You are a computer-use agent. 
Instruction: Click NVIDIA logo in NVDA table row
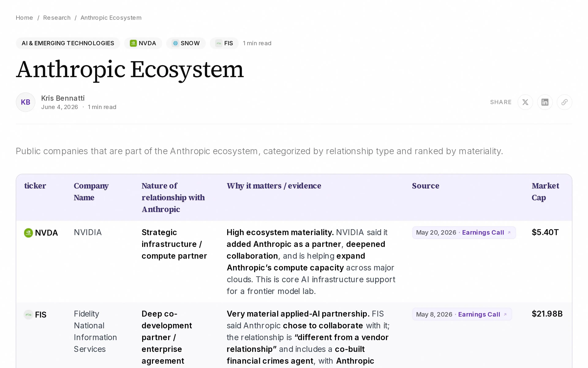tap(28, 233)
